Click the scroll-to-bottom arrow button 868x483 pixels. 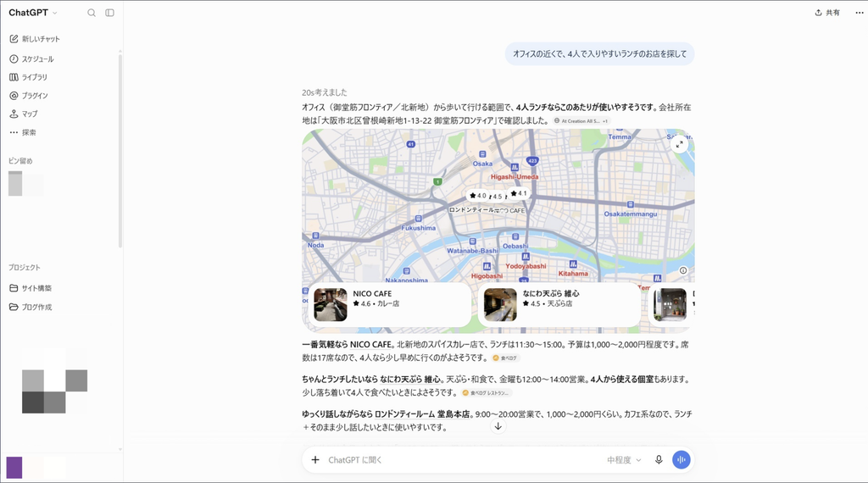tap(498, 426)
